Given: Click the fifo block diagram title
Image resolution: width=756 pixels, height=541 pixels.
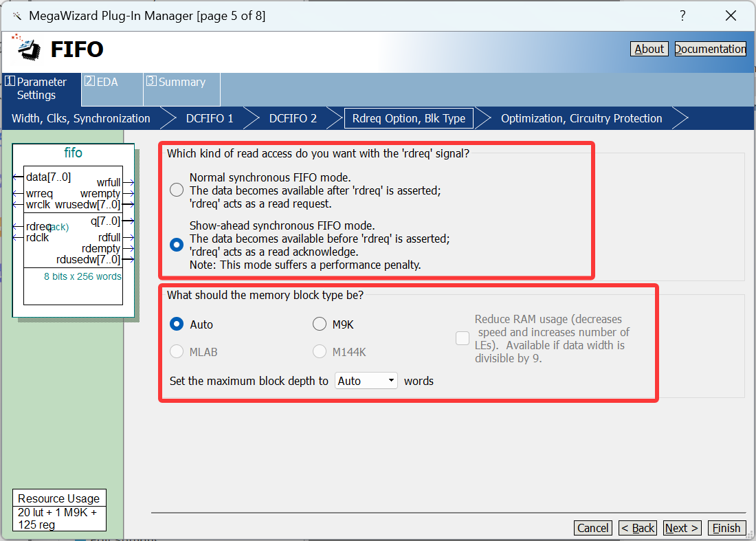Looking at the screenshot, I should pyautogui.click(x=74, y=153).
